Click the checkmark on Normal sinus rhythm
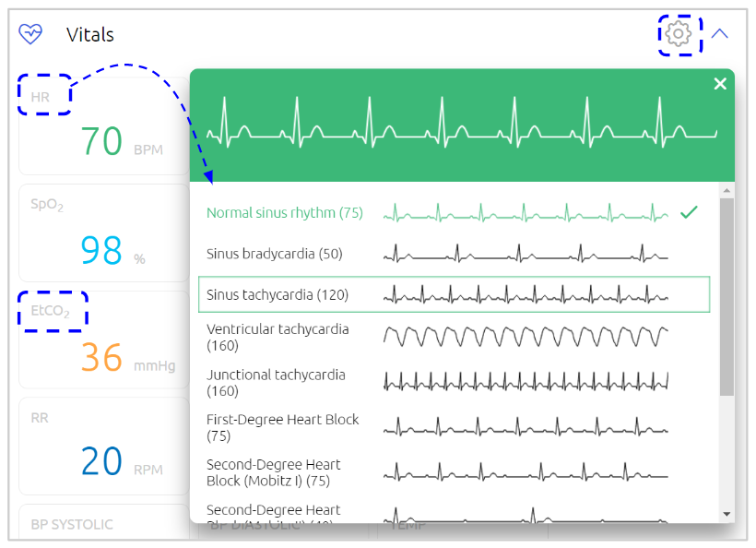756x548 pixels. [x=689, y=212]
